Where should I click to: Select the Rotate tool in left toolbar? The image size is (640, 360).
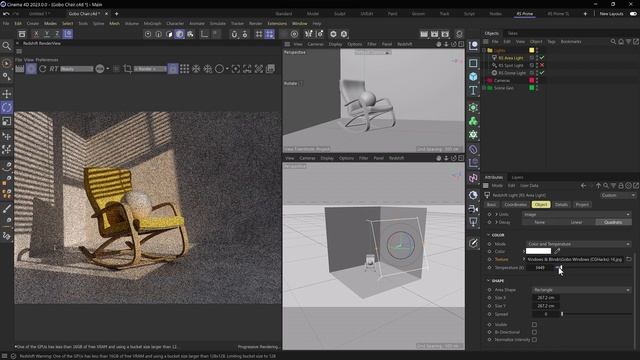pos(7,107)
